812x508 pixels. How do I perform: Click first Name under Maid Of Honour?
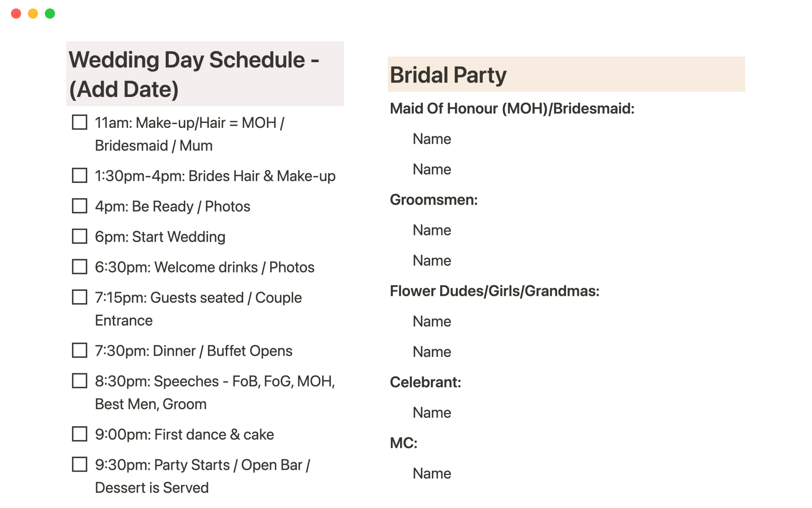click(432, 139)
